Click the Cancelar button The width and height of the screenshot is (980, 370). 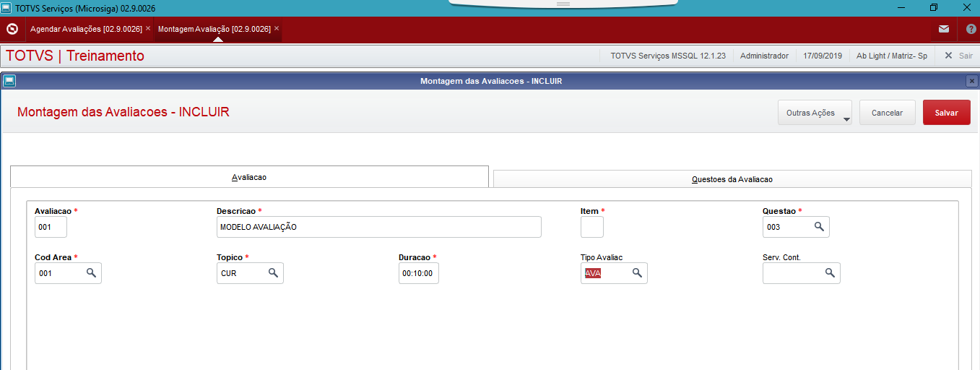(x=888, y=113)
